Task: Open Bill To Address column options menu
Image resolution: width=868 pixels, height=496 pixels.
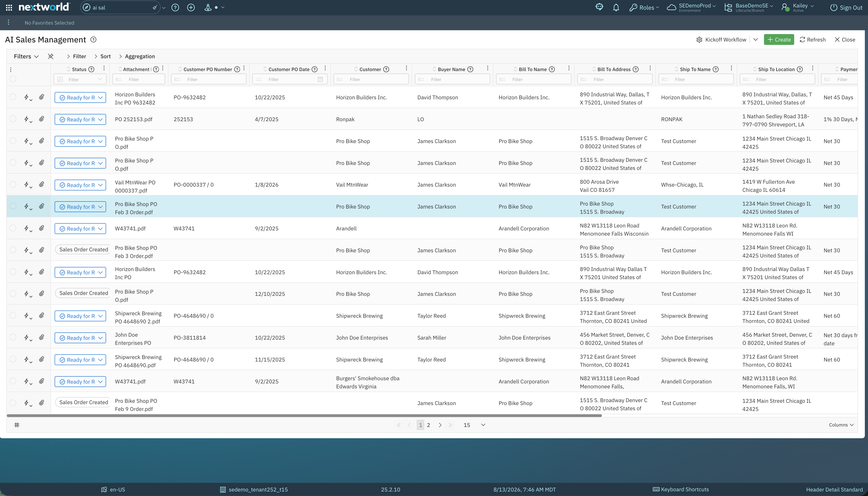Action: pos(650,68)
